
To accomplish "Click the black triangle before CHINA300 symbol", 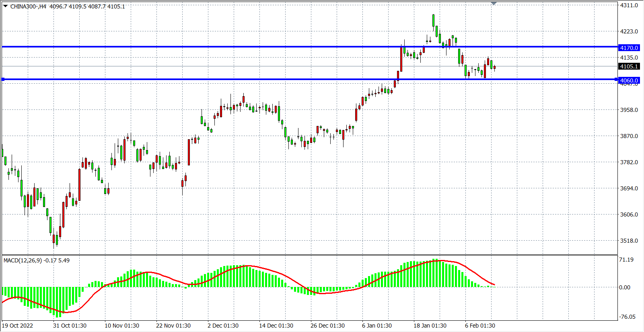I will [x=6, y=6].
